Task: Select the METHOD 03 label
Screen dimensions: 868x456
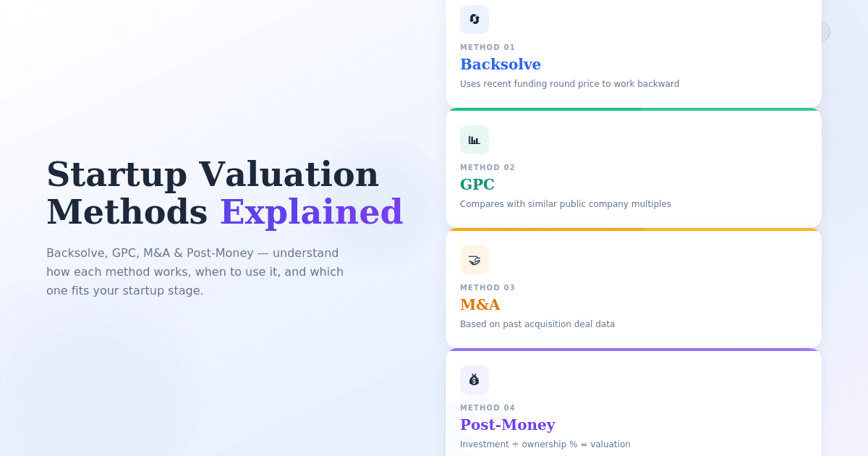Action: (488, 287)
